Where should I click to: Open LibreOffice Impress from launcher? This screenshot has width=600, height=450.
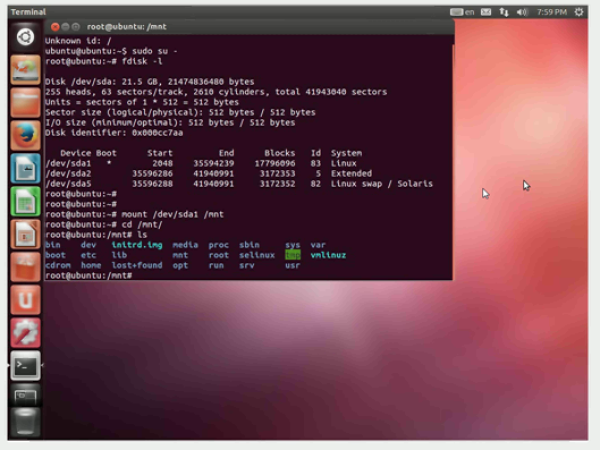tap(26, 234)
